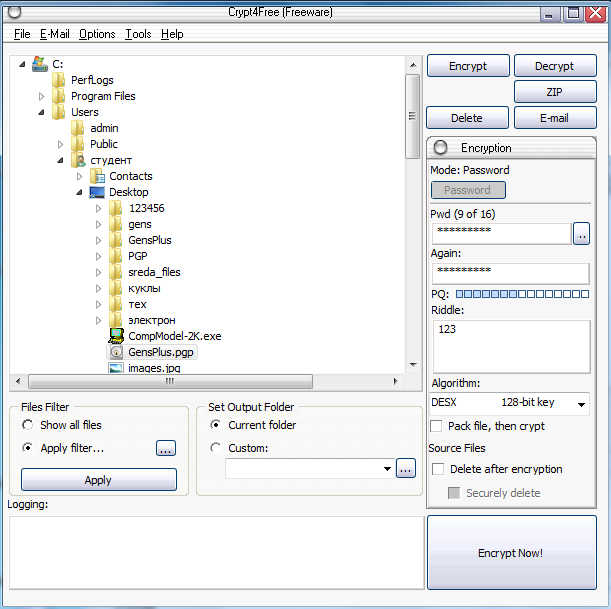Click the Public folder icon
The width and height of the screenshot is (611, 609).
coord(78,144)
